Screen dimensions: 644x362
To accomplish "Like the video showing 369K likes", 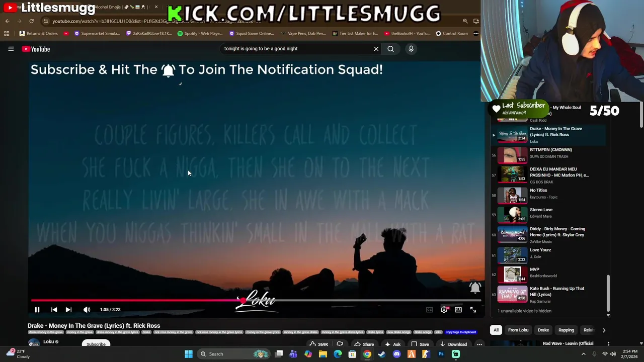I will tap(318, 344).
